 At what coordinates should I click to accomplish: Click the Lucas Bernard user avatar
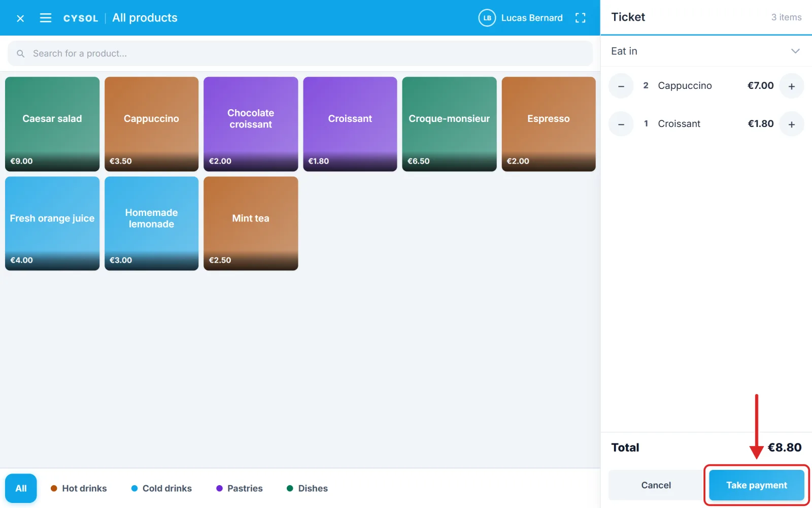tap(487, 18)
